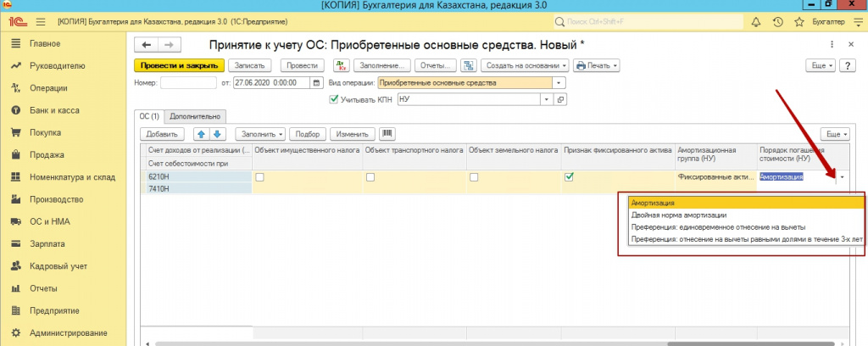Click Записать button
This screenshot has height=346, width=868.
point(250,65)
